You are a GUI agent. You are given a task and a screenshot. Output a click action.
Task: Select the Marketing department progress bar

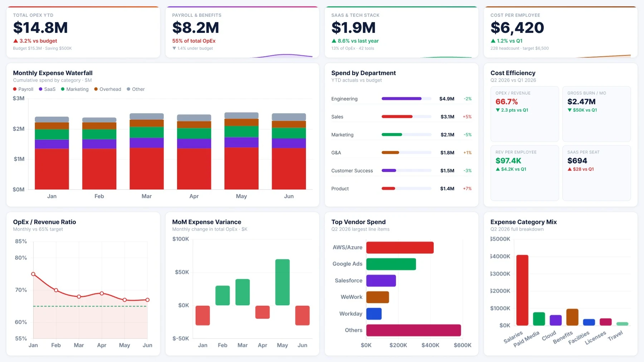406,134
